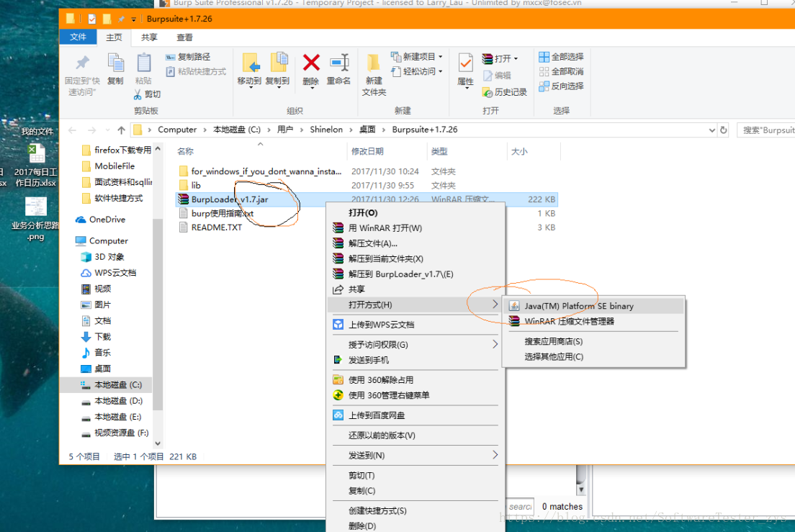This screenshot has height=532, width=795.
Task: Choose 打开(O) in the context menu
Action: (x=416, y=213)
